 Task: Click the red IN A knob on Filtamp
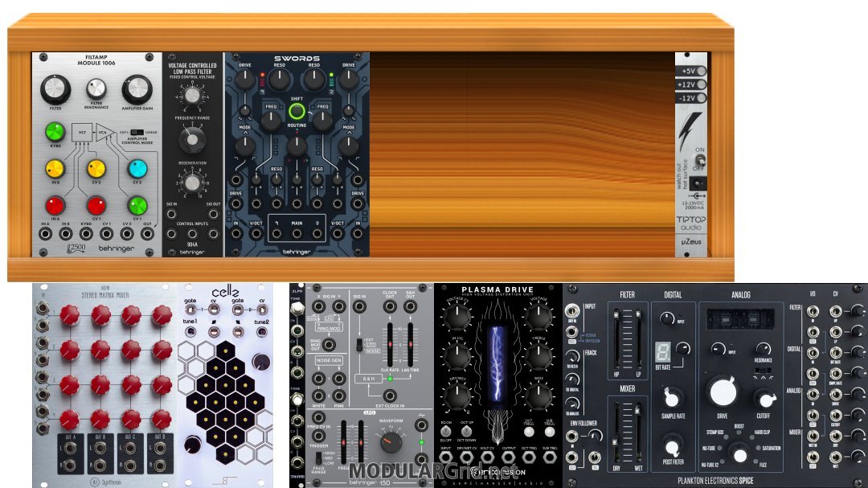coord(55,206)
